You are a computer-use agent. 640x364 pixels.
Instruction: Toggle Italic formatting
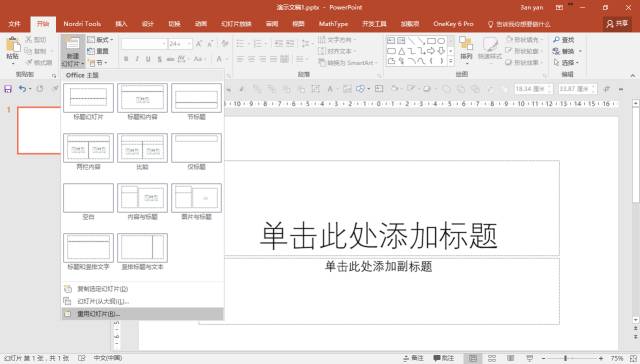137,59
